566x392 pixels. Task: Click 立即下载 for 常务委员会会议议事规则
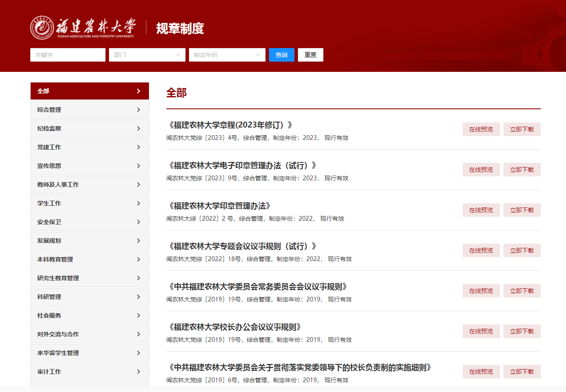[x=522, y=291]
